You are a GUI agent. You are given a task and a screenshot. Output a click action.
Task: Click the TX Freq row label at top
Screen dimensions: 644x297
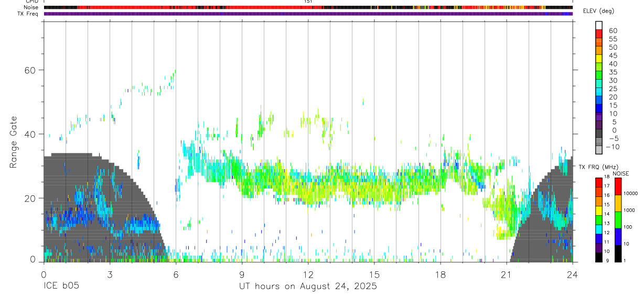[x=28, y=14]
